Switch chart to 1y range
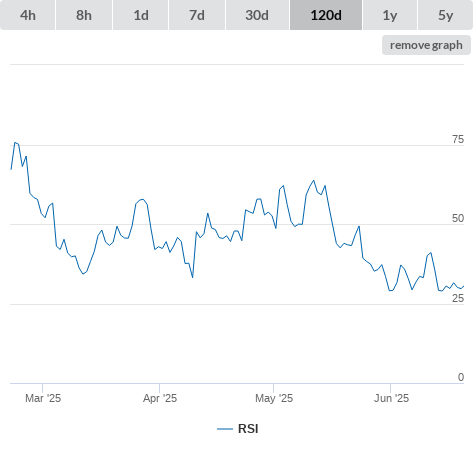This screenshot has height=455, width=474. click(x=390, y=15)
